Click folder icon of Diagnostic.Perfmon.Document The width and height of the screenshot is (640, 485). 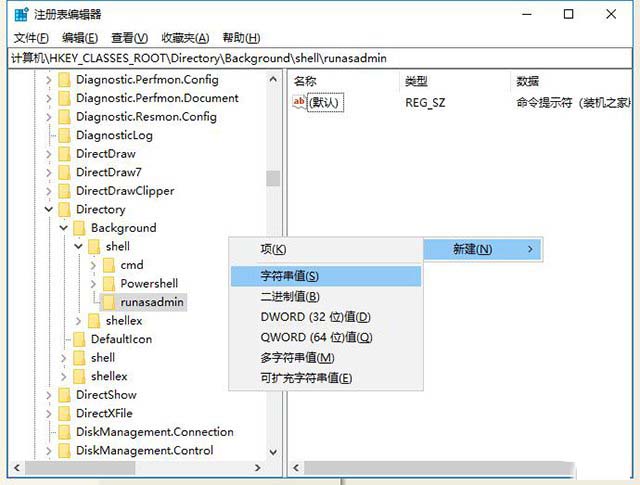click(x=64, y=98)
